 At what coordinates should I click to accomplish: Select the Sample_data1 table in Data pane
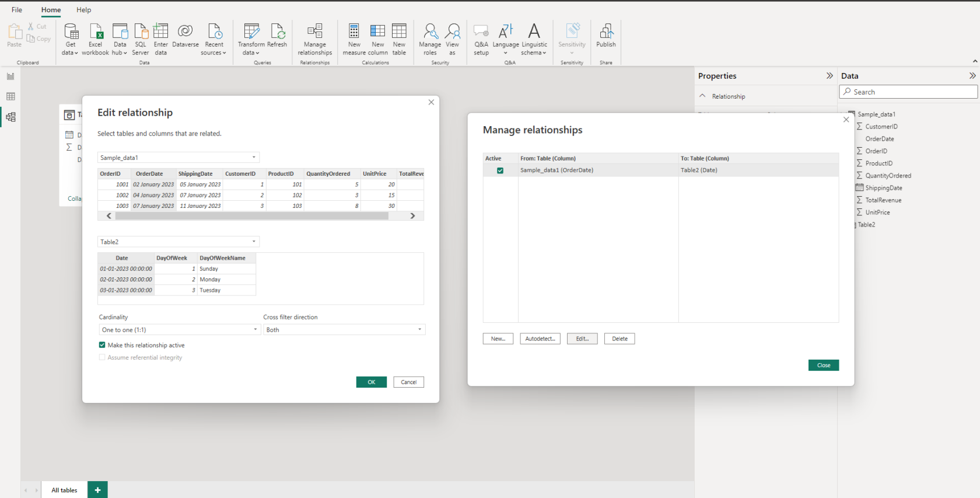[x=876, y=114]
